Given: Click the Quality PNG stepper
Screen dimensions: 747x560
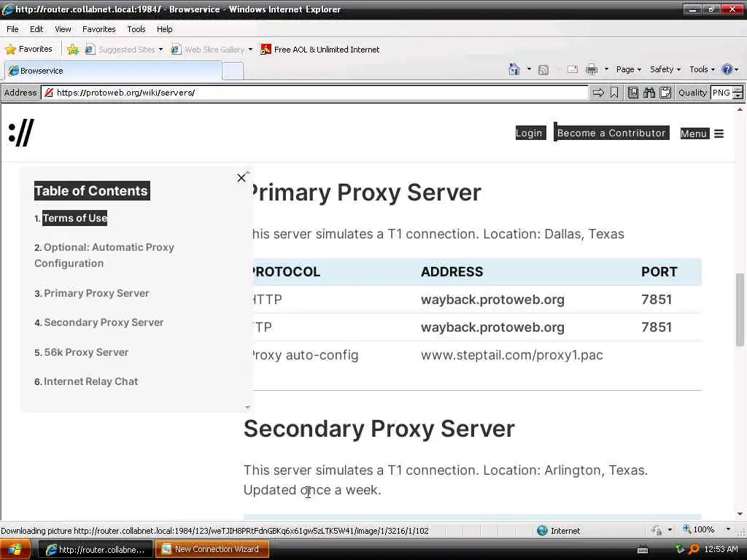Looking at the screenshot, I should [x=738, y=93].
